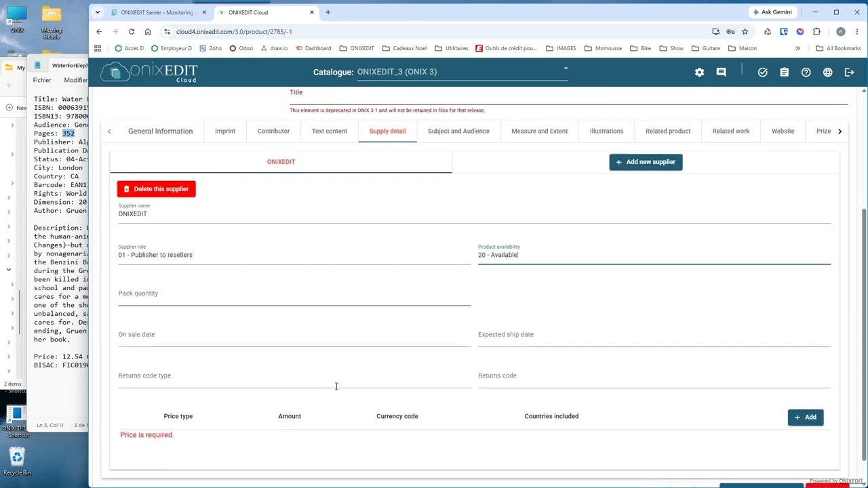Click the ONIXEDIT Cloud logo
This screenshot has width=868, height=488.
click(149, 72)
